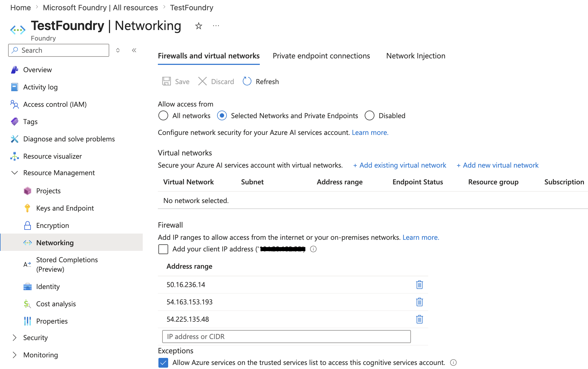
Task: Click Microsoft Foundry All resources breadcrumb
Action: click(x=100, y=8)
